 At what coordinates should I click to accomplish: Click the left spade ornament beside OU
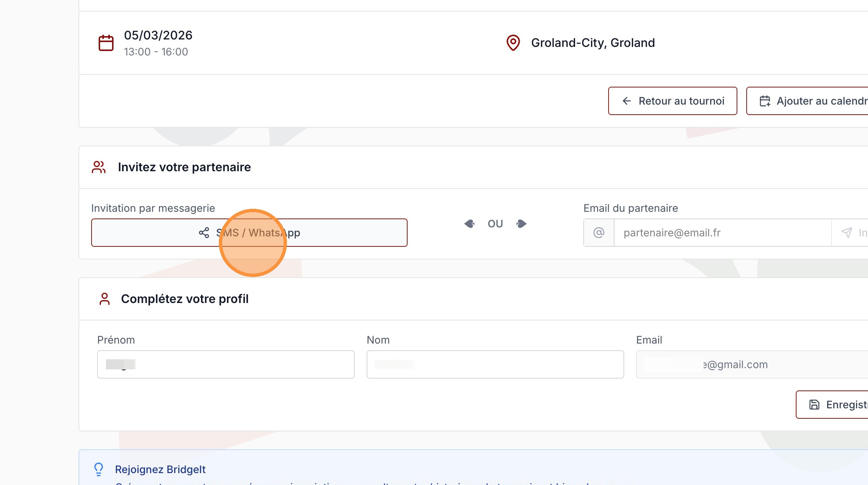click(469, 224)
